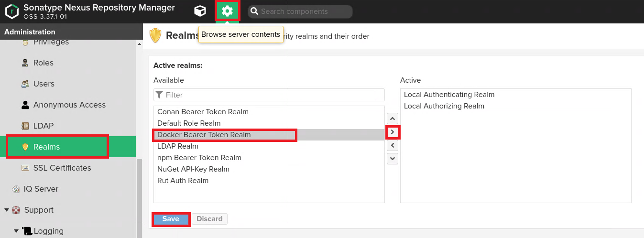This screenshot has height=238, width=644.
Task: Click the Realms header shield icon
Action: click(x=155, y=36)
